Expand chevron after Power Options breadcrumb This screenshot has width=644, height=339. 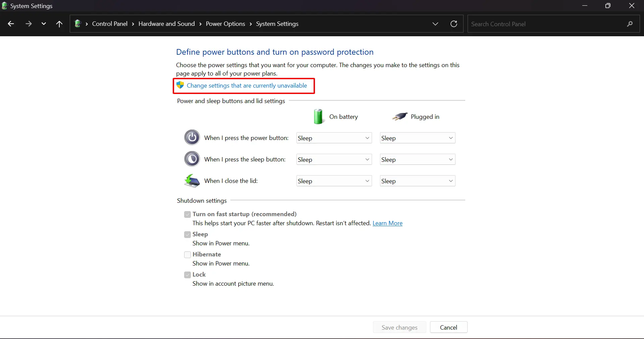pyautogui.click(x=251, y=24)
